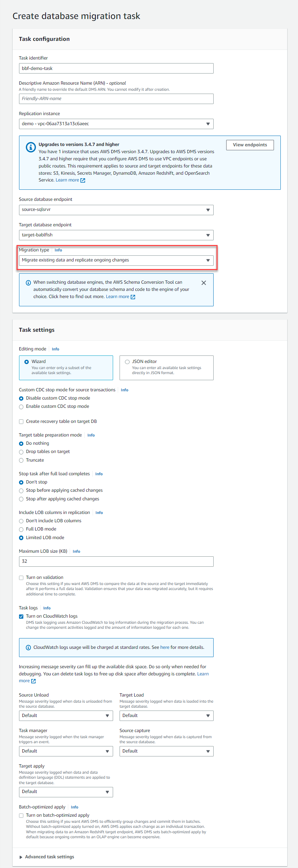The height and width of the screenshot is (868, 298).
Task: Click the info icon in CloudWatch charges notice
Action: coord(28,647)
